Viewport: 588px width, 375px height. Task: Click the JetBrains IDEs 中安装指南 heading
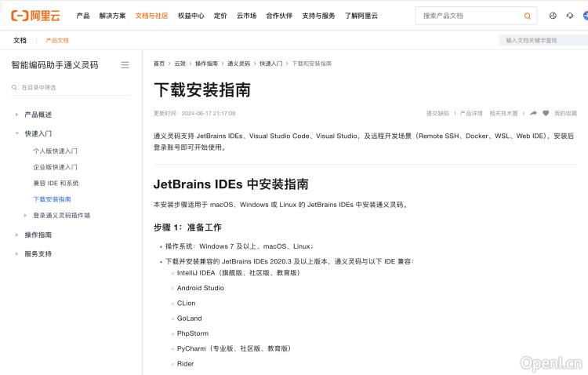coord(231,184)
